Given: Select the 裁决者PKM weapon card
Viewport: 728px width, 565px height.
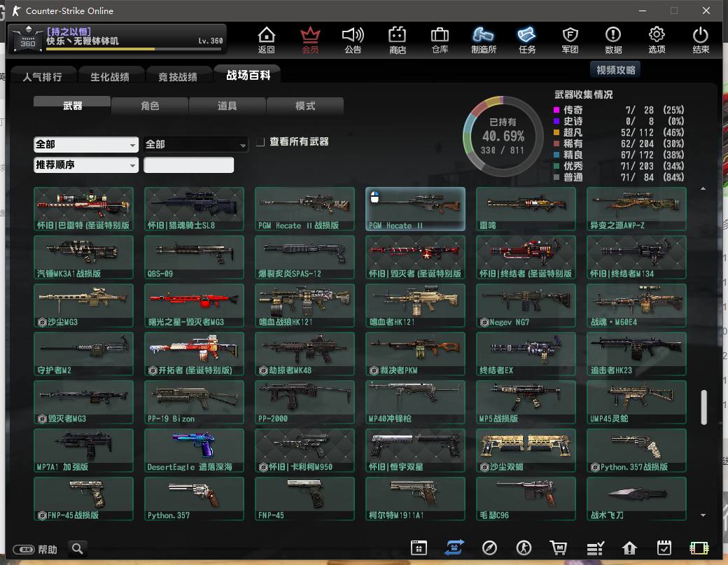Looking at the screenshot, I should [x=415, y=354].
